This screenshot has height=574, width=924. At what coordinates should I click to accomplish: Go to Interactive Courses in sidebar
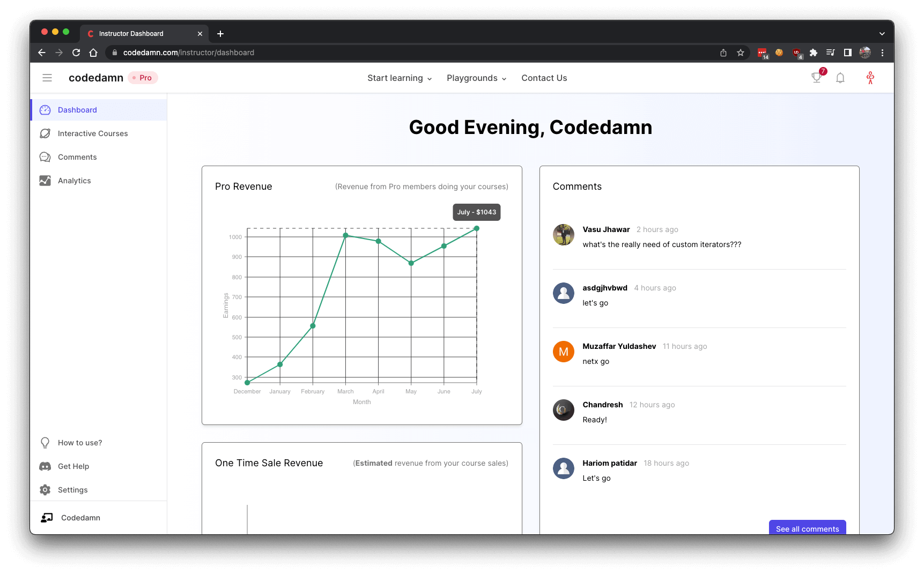pyautogui.click(x=93, y=133)
